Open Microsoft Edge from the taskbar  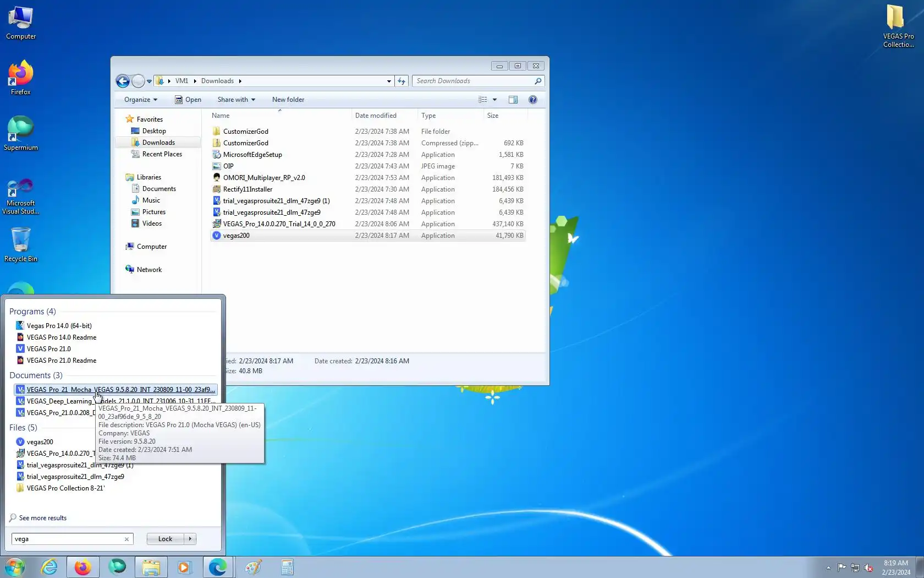[218, 567]
